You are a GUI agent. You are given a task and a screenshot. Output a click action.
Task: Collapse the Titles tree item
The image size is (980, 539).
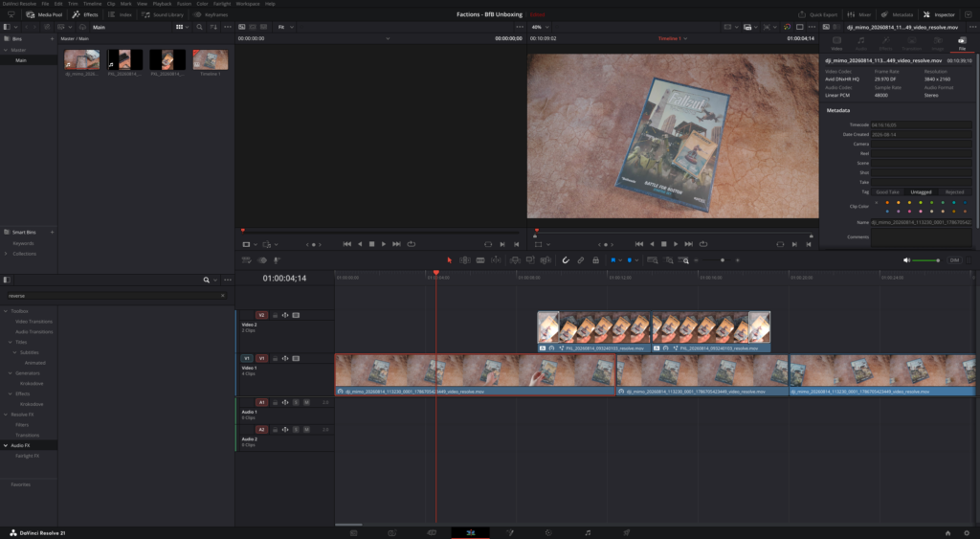(11, 342)
